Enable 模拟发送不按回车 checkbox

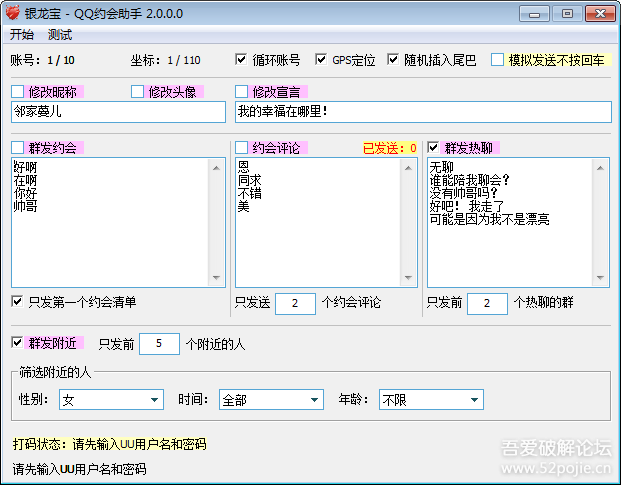pos(497,60)
